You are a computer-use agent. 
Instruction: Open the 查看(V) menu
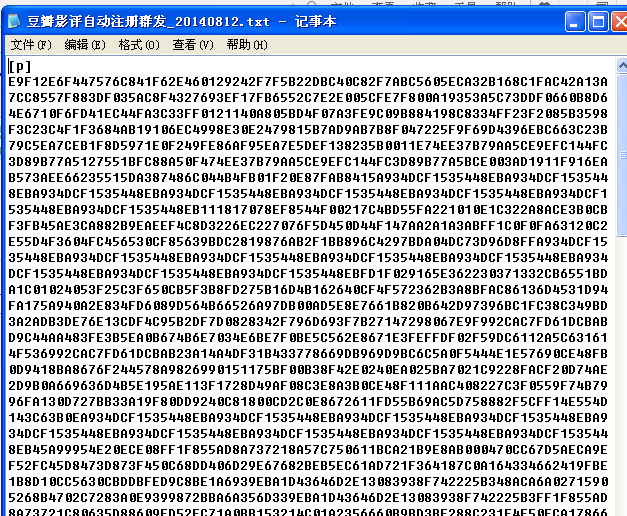coord(193,45)
